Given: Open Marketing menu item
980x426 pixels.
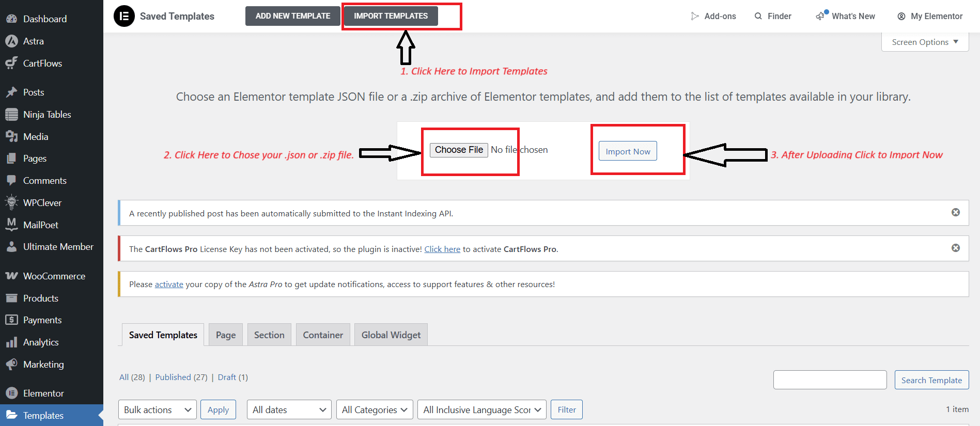Looking at the screenshot, I should 52,365.
